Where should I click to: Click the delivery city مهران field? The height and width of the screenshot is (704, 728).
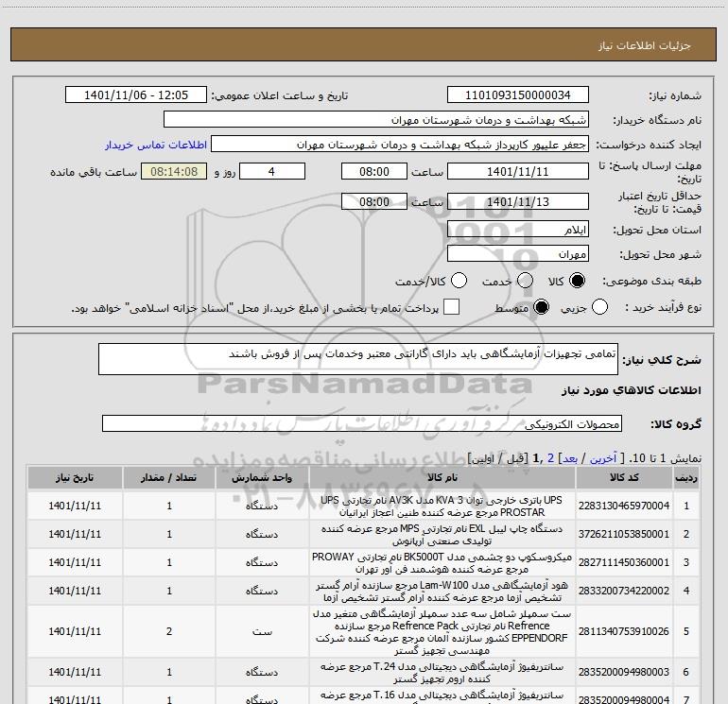(518, 254)
